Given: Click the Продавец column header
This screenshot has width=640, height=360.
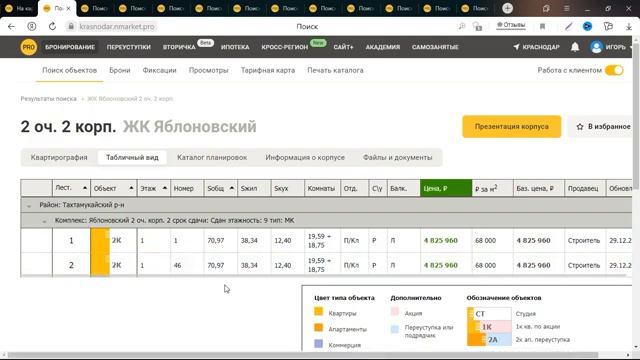Looking at the screenshot, I should point(585,188).
